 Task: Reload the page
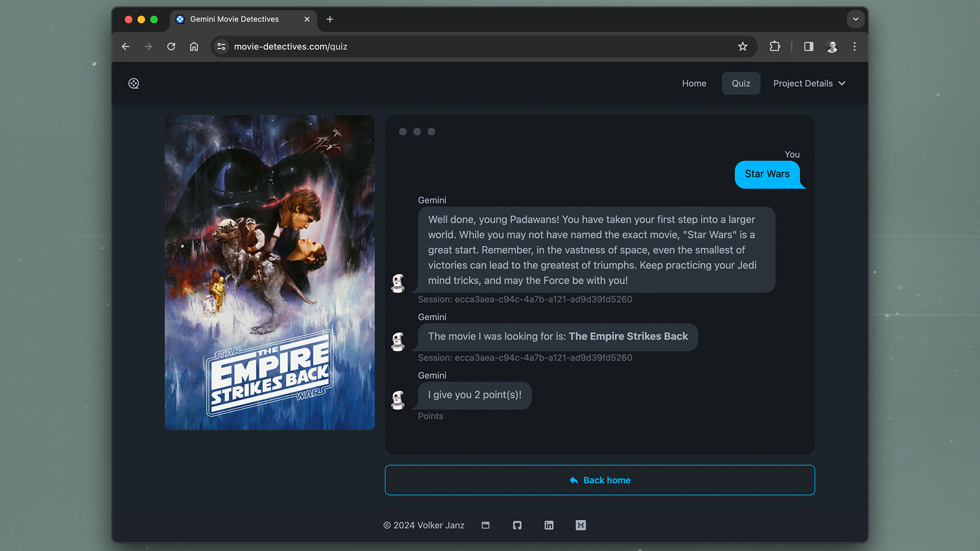pos(171,46)
